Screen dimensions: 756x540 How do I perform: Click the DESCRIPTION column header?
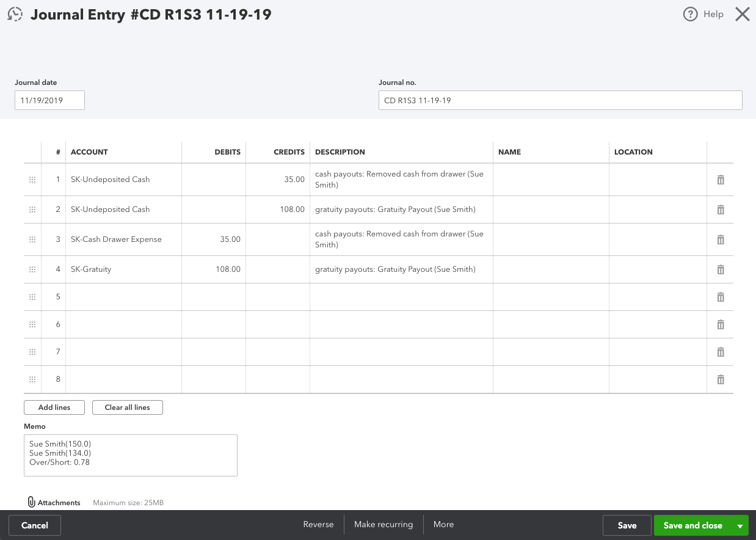click(x=340, y=152)
